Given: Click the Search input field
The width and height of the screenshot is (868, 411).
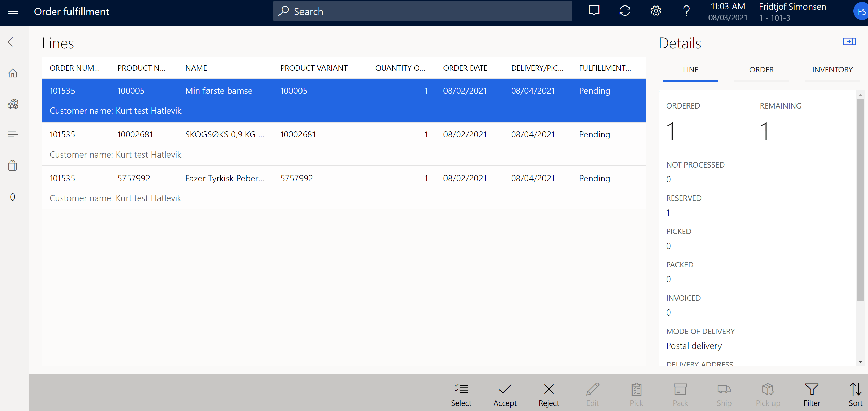Looking at the screenshot, I should click(422, 11).
